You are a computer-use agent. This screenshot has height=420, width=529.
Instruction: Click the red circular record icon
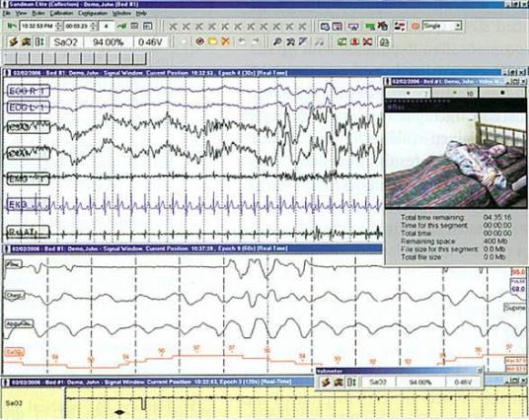[x=199, y=41]
